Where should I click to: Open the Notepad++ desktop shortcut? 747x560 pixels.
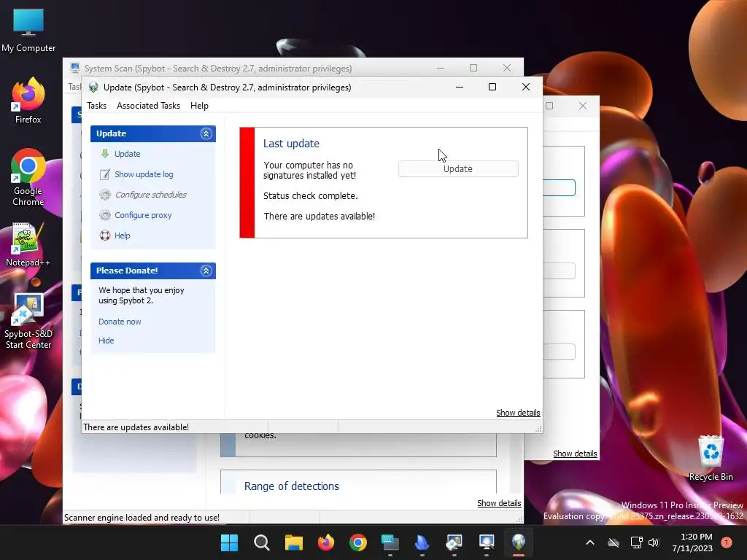[x=28, y=245]
